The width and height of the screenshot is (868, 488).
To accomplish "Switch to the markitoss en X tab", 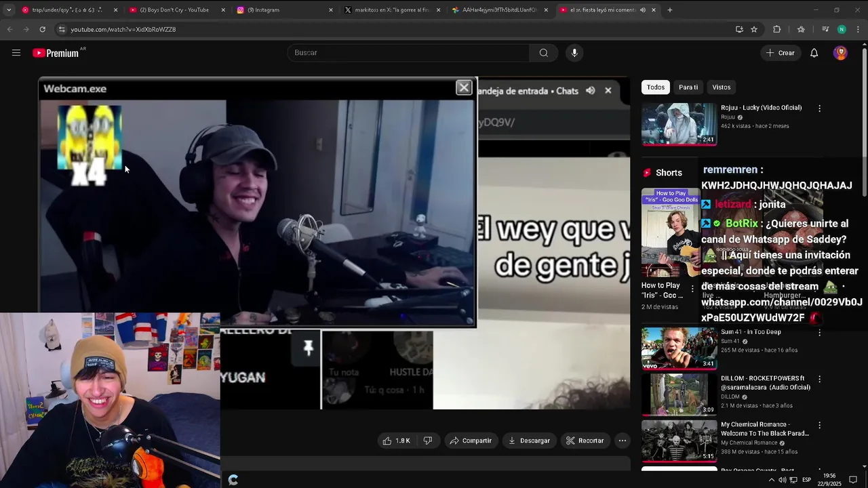I will click(x=392, y=10).
